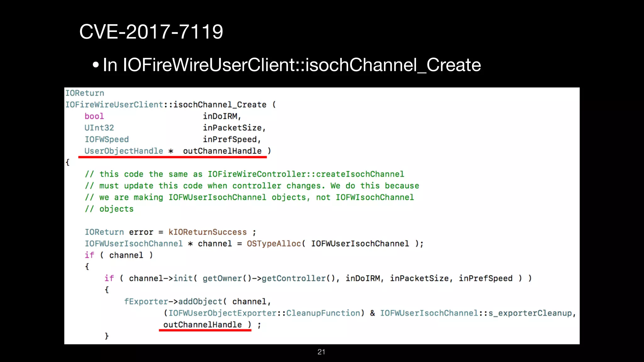Click 'fExporter->addObject(' call
Screen dimensions: 644x362
click(x=175, y=302)
